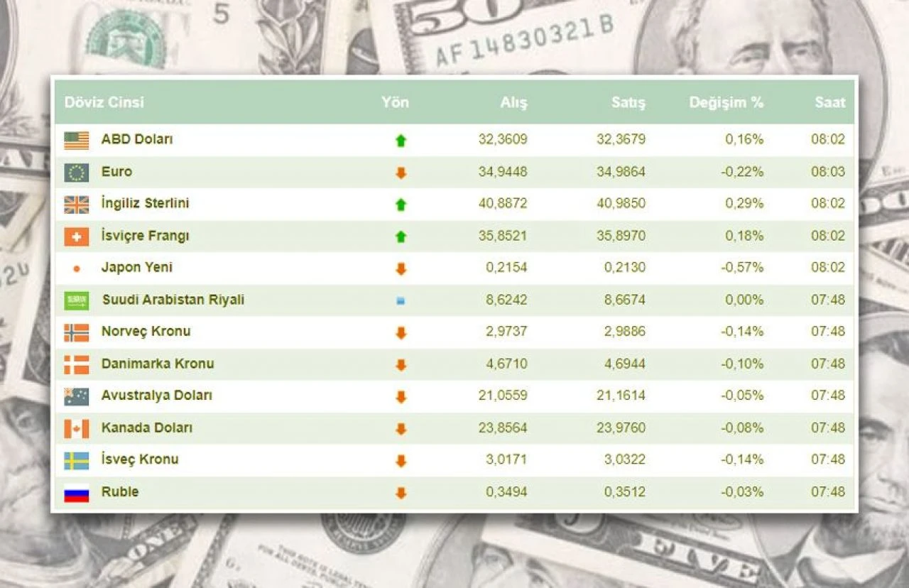Click the Yön header label
Screen dimensions: 909x588
pyautogui.click(x=395, y=102)
